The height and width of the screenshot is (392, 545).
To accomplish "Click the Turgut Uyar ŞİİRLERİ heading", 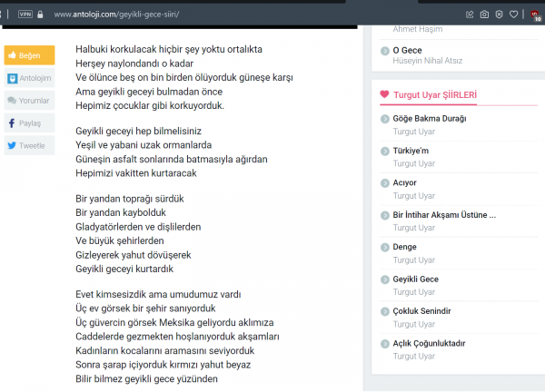I will click(435, 94).
